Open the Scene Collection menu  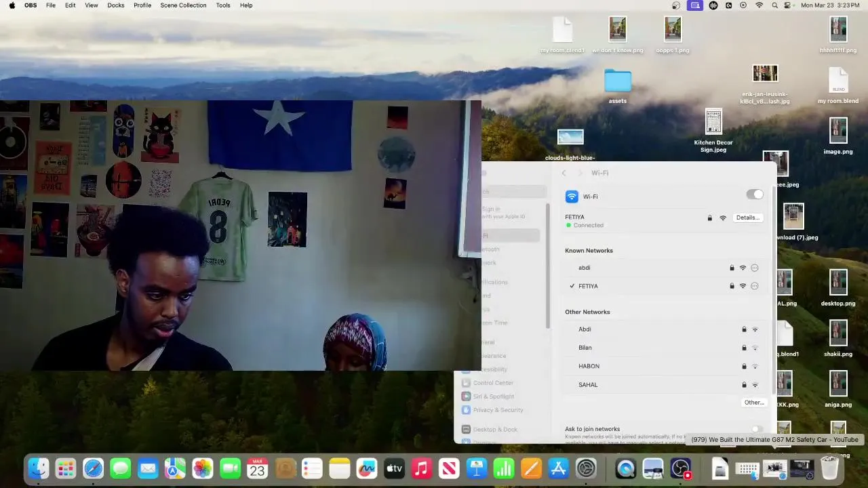pyautogui.click(x=183, y=5)
